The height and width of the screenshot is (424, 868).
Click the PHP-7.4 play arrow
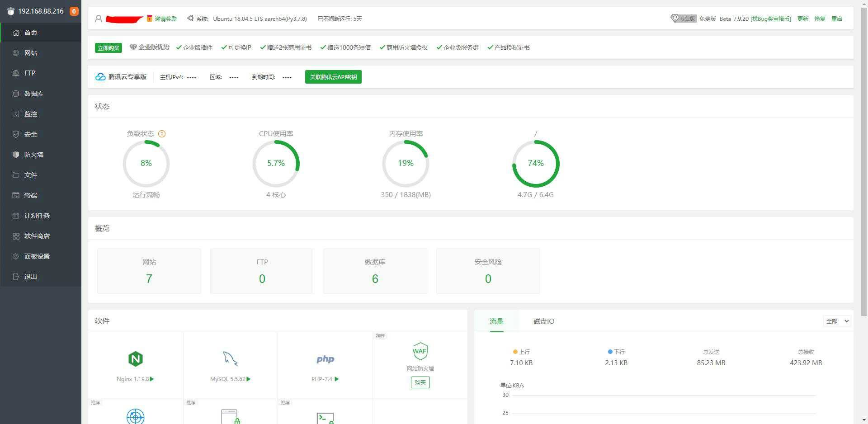(336, 379)
